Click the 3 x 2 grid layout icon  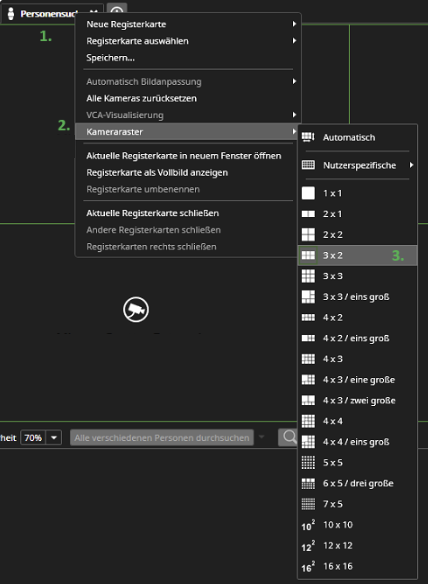(x=308, y=256)
